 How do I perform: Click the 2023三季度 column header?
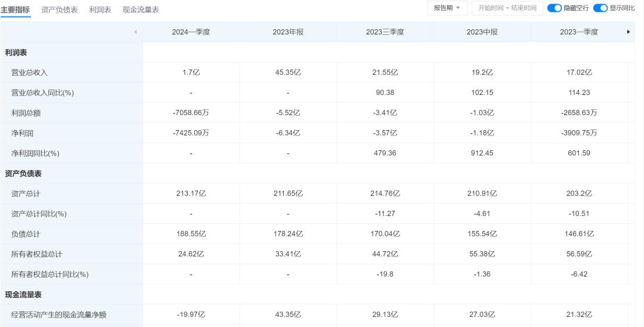385,32
